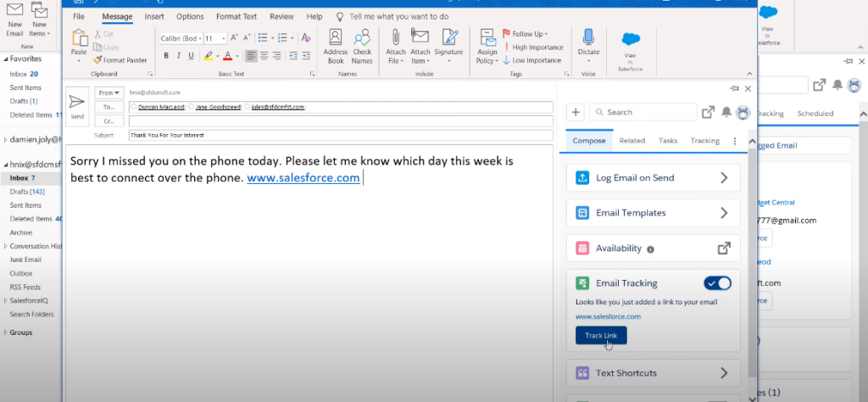Click the plus icon beside Salesforce search
Screen dimensions: 868x402
pos(576,112)
